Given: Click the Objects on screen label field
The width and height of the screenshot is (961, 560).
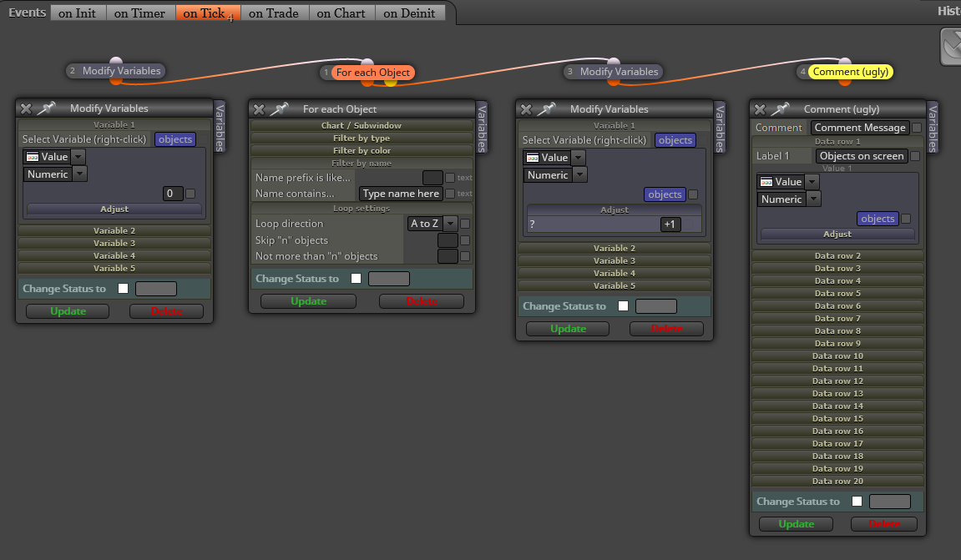Looking at the screenshot, I should point(861,156).
